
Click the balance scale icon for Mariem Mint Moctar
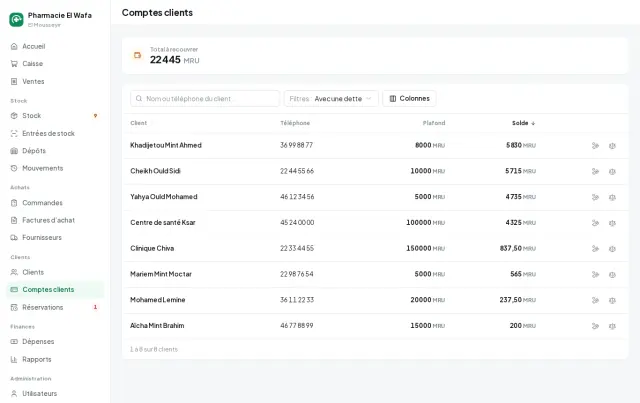point(612,274)
